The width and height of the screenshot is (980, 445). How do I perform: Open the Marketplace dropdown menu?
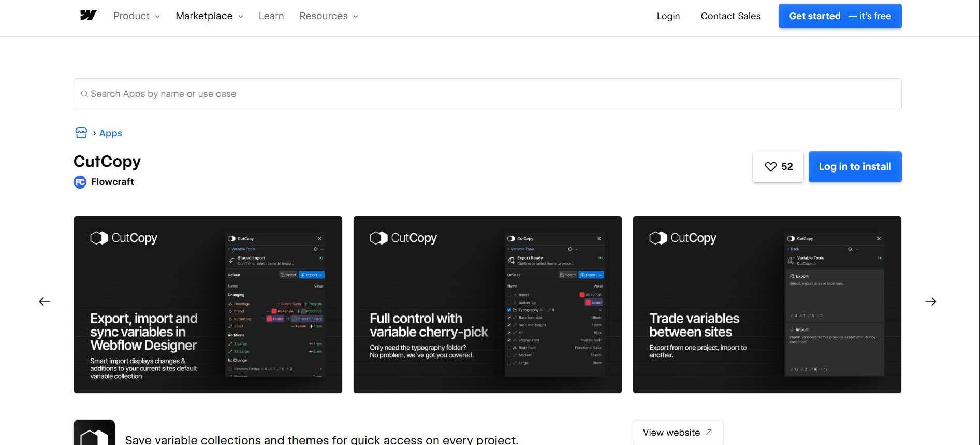(209, 16)
